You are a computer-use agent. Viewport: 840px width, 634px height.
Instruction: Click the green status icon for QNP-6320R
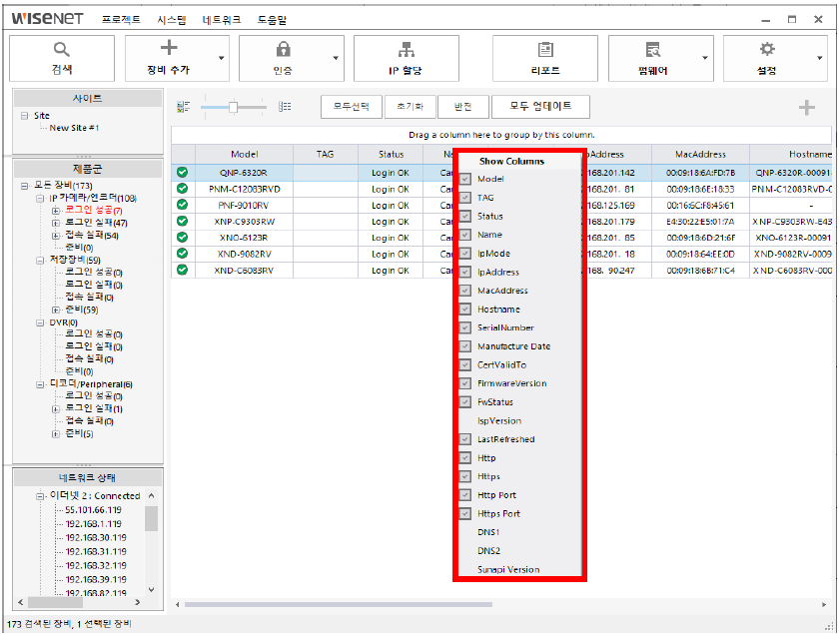[x=182, y=172]
